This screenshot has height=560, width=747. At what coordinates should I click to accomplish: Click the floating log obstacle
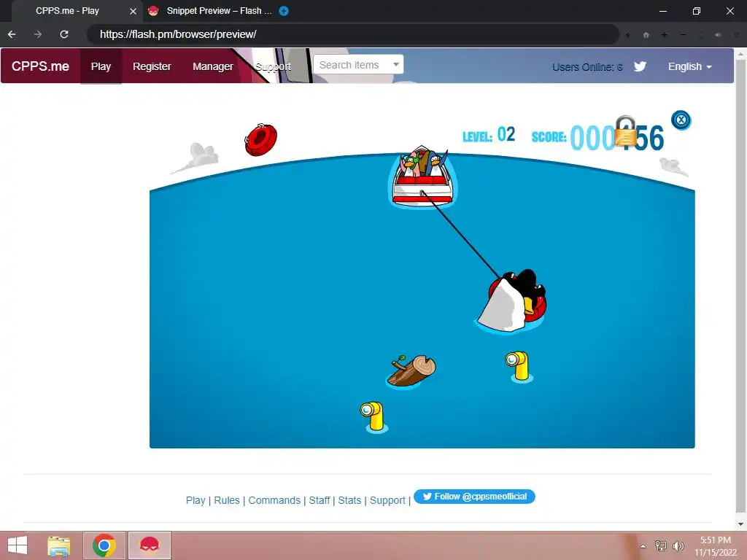(x=411, y=371)
